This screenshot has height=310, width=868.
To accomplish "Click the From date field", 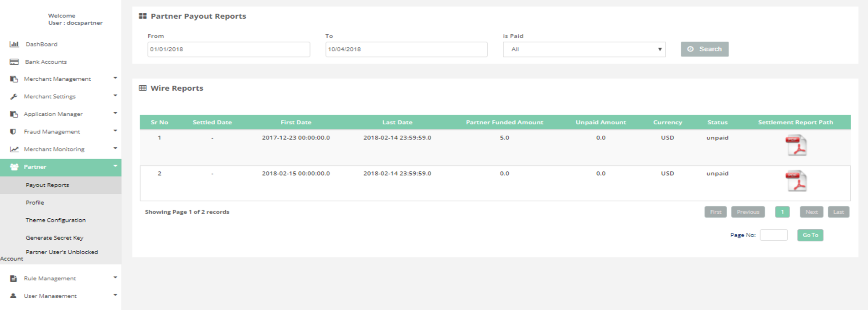I will 228,49.
